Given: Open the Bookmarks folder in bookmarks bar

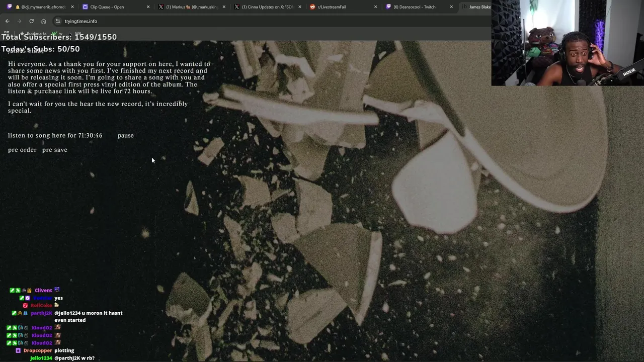Looking at the screenshot, I should click(33, 34).
